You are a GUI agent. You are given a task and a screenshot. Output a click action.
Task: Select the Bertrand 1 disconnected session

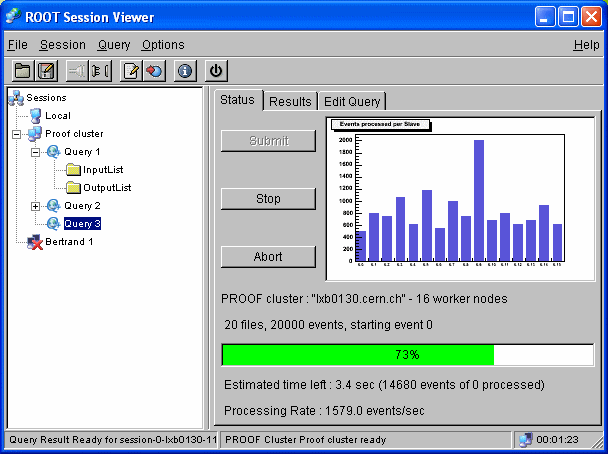click(x=68, y=242)
